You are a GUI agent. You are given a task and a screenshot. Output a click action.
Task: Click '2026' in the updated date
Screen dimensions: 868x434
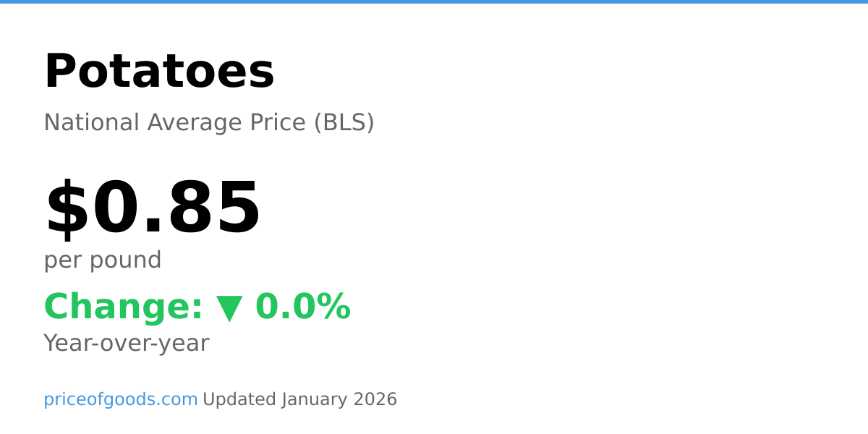click(x=375, y=399)
